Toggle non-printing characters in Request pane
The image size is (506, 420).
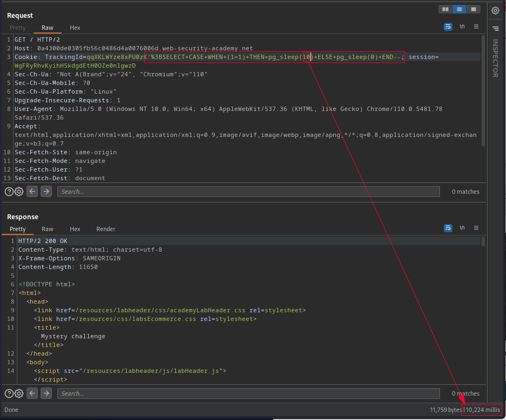[462, 27]
